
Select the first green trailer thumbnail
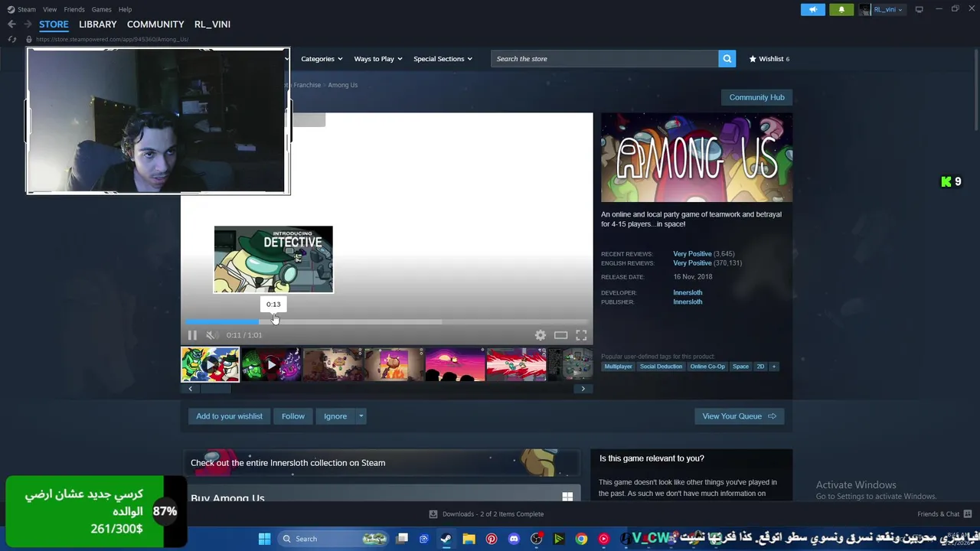click(210, 364)
